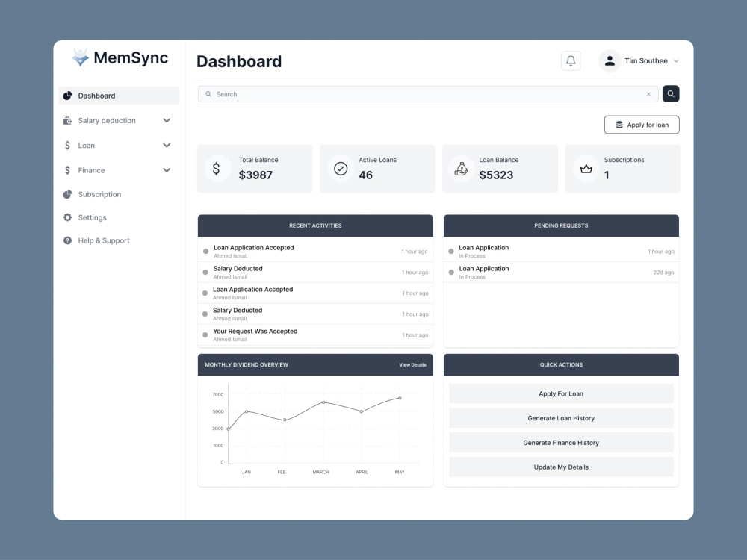Viewport: 747px width, 560px height.
Task: Click the Settings gear icon
Action: coord(68,217)
